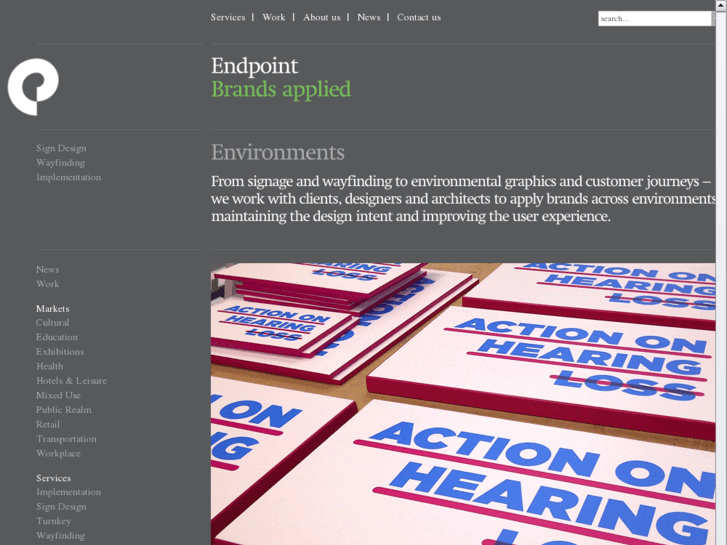Select Sign Design in upper sidebar
The height and width of the screenshot is (545, 727).
[61, 148]
